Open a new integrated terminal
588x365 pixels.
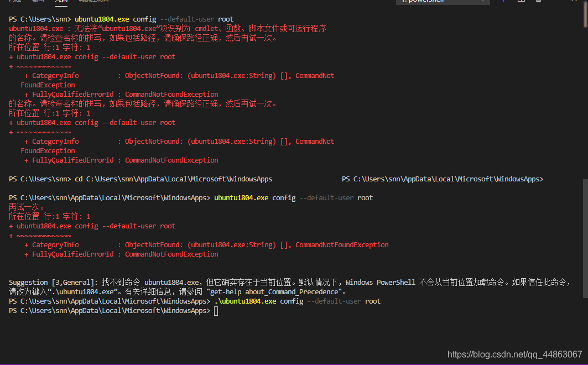pyautogui.click(x=503, y=2)
